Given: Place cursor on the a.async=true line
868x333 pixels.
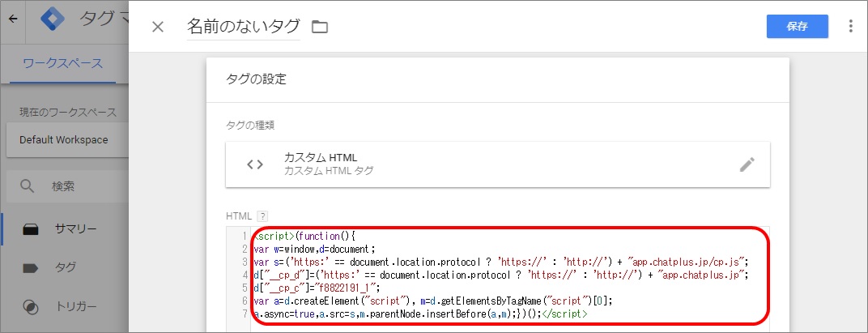Looking at the screenshot, I should pos(420,314).
